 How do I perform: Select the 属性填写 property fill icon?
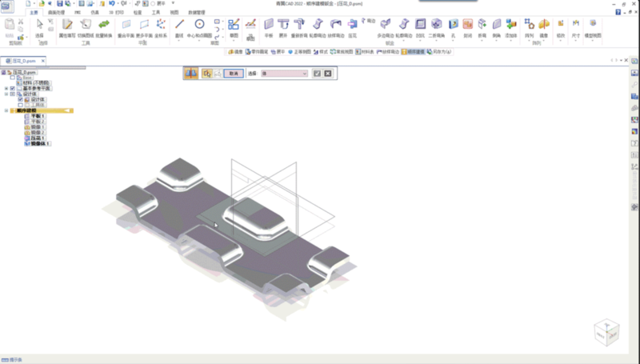pyautogui.click(x=67, y=27)
